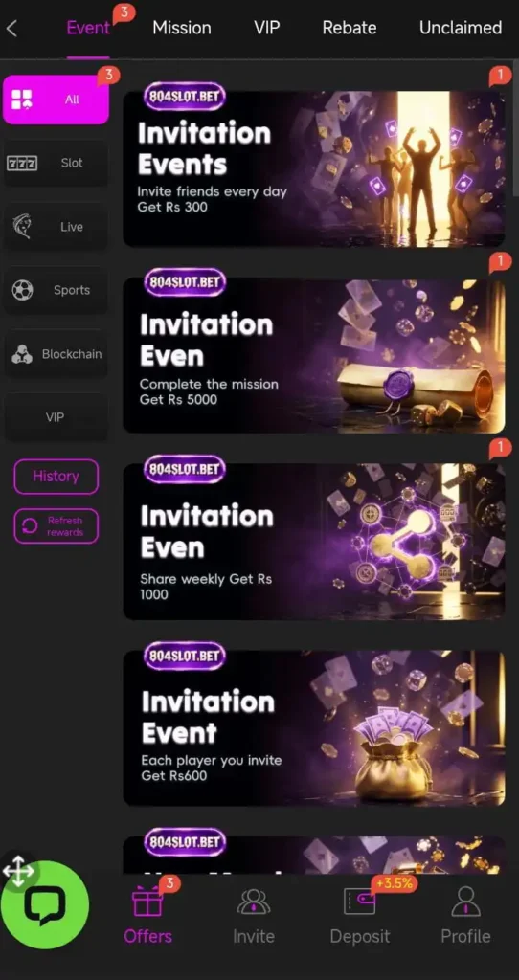Open the Get Rs 300 invitation banner
Screen dimensions: 519x980
click(x=314, y=167)
